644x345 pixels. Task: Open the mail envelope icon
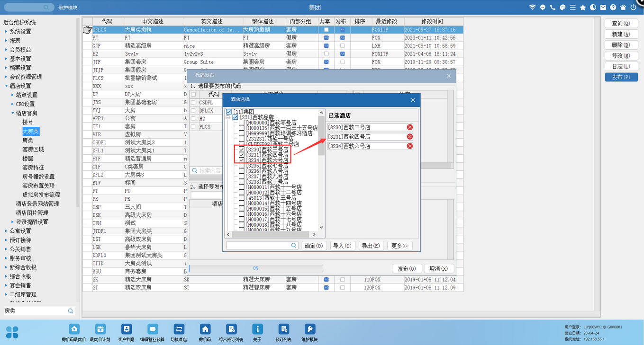[603, 8]
